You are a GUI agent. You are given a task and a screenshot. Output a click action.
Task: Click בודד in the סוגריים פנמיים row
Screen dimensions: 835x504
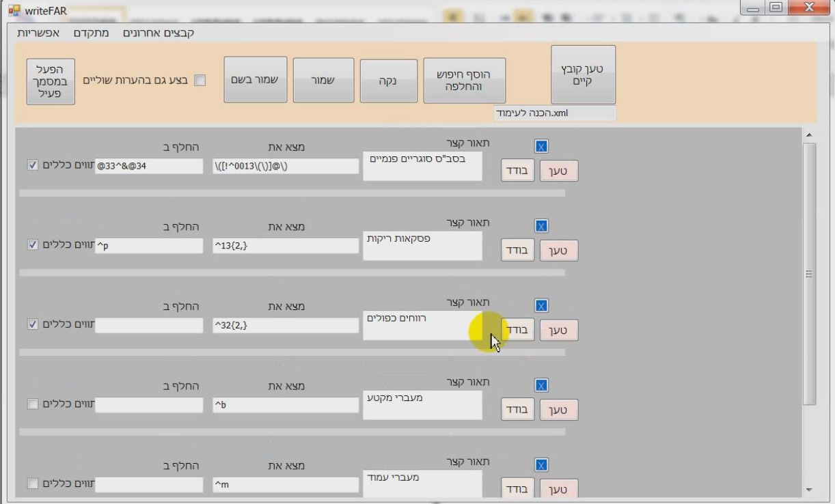click(518, 171)
